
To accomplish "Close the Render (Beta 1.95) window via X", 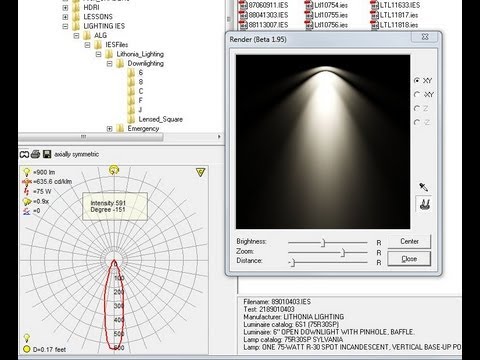I will (425, 37).
